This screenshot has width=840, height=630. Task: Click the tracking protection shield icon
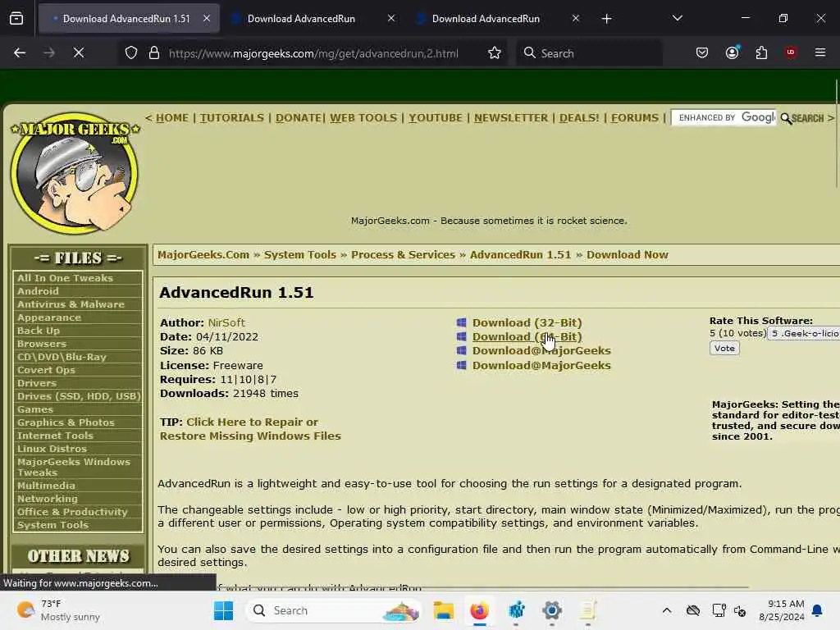(131, 52)
